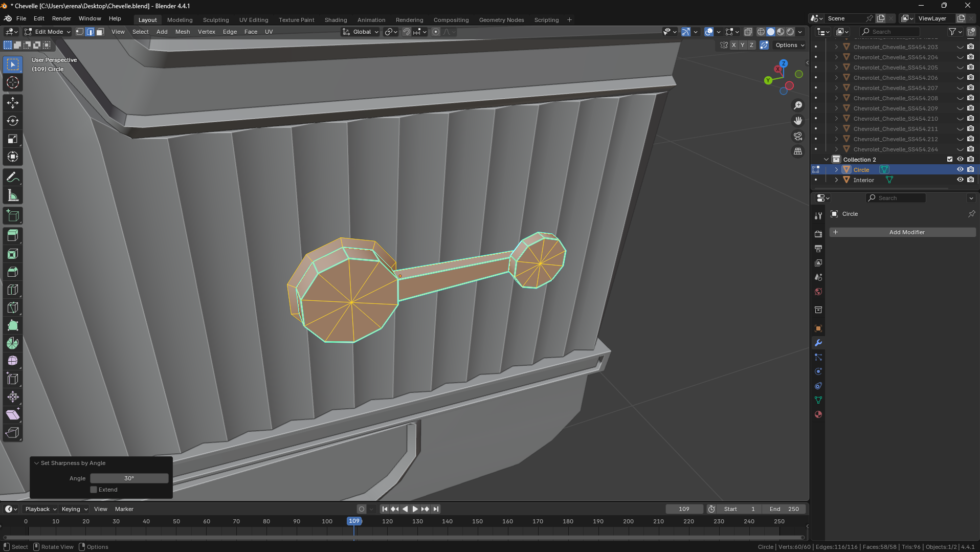Enable the Extend checkbox

click(x=94, y=490)
